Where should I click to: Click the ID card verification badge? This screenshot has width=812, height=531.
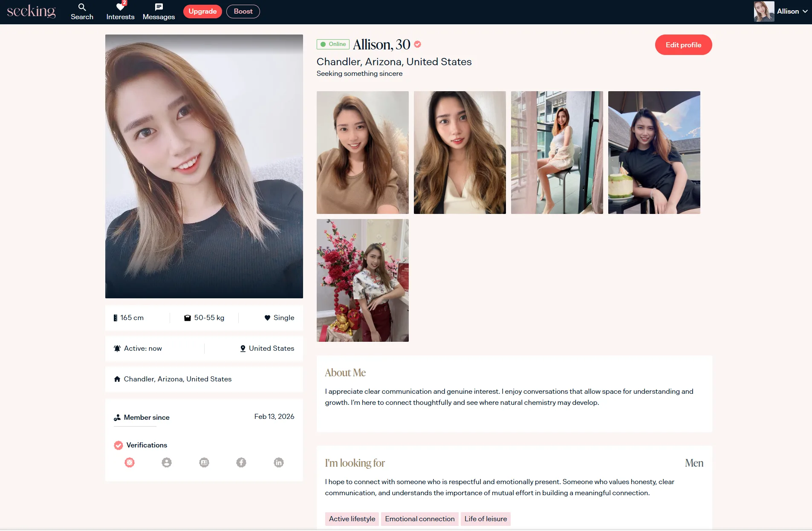204,462
